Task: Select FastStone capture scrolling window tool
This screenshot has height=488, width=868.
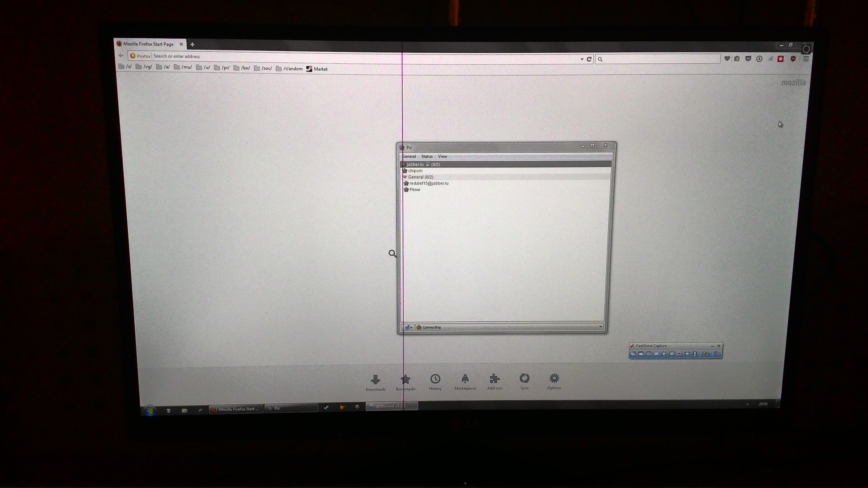Action: [x=679, y=354]
